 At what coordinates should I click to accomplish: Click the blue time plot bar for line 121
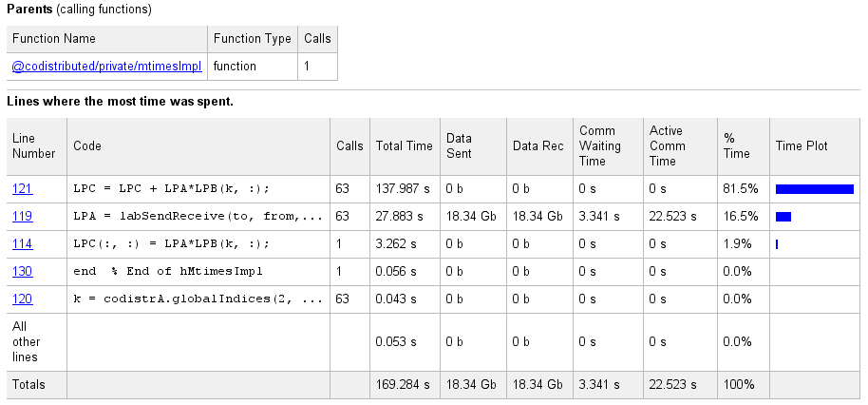click(814, 189)
